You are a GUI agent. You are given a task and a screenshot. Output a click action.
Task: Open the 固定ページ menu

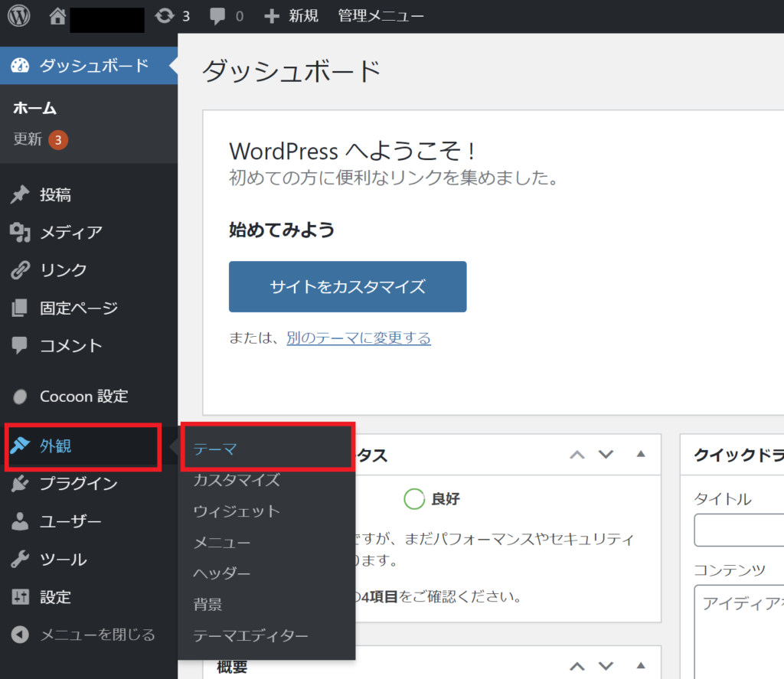coord(89,308)
